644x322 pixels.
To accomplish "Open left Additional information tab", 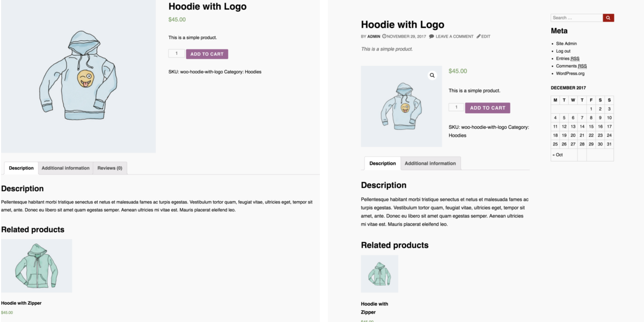I will pos(65,168).
